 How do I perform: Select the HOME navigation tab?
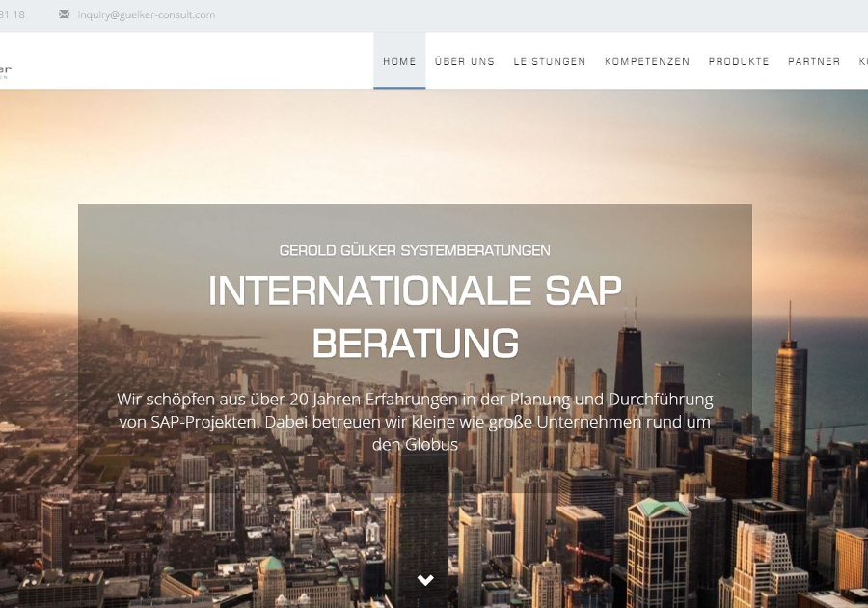click(x=399, y=60)
